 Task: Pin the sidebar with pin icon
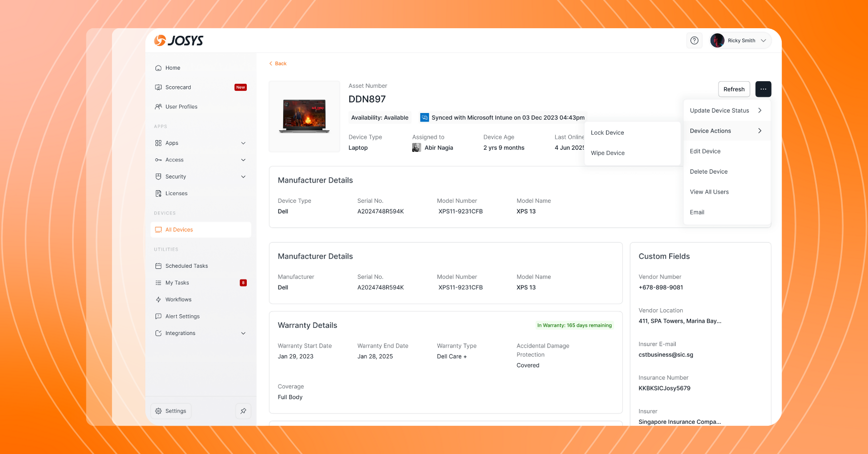coord(243,411)
